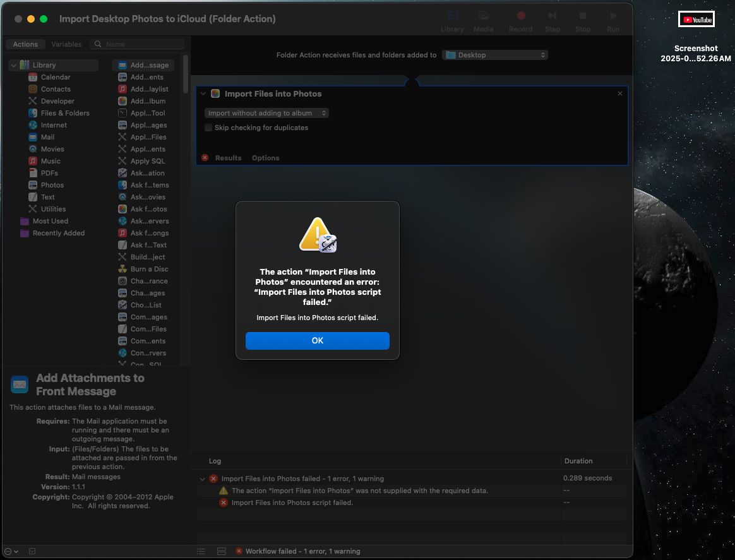Open the Library toolbar button
Viewport: 735px width, 560px height.
[x=452, y=21]
